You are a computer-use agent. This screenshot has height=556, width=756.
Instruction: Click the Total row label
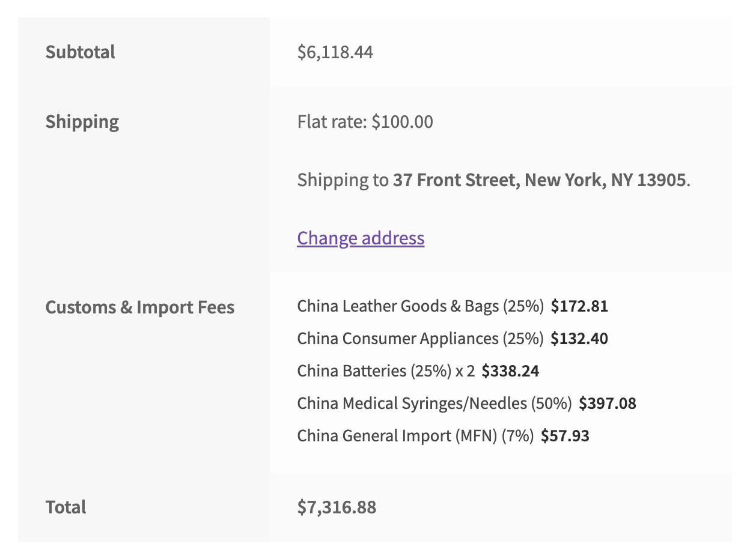pos(66,507)
